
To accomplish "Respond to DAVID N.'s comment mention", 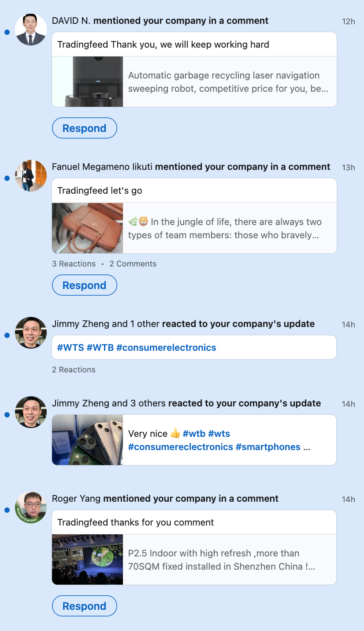I will coord(84,128).
